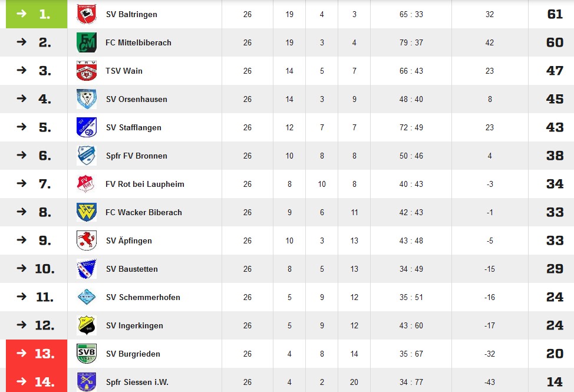Select the SV Orsenhausen club logo
The height and width of the screenshot is (392, 574).
tap(87, 99)
